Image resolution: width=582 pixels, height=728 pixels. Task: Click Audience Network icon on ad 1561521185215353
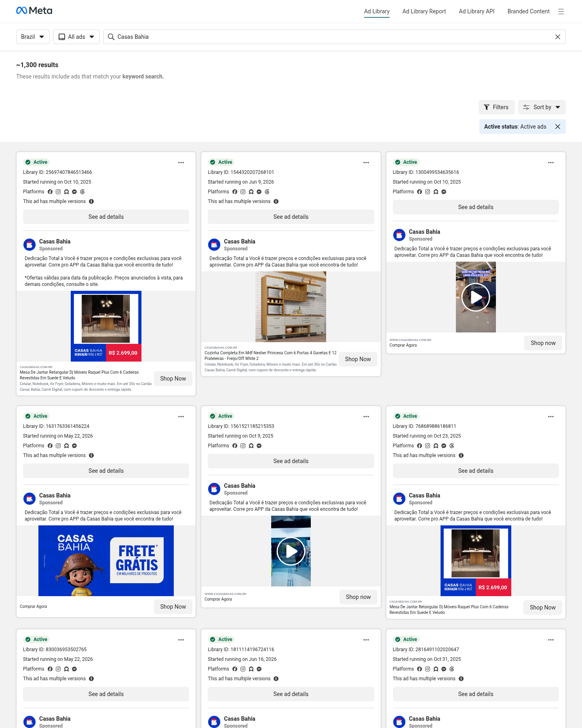click(251, 446)
